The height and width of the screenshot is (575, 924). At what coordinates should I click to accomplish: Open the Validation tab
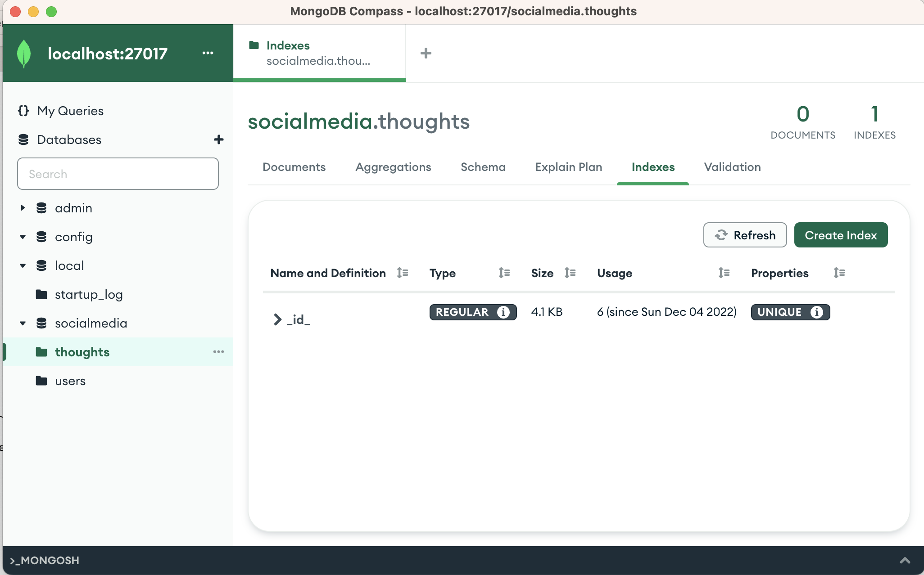(x=732, y=167)
